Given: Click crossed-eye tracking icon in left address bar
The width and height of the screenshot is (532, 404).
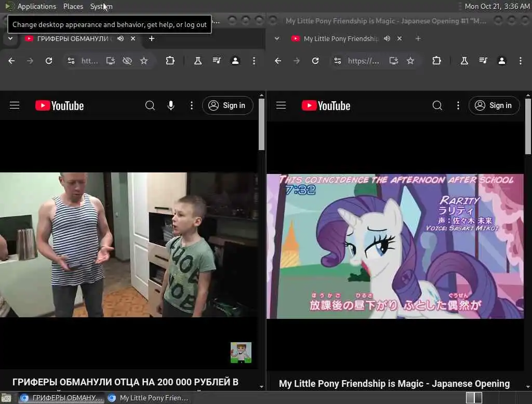Looking at the screenshot, I should [127, 61].
